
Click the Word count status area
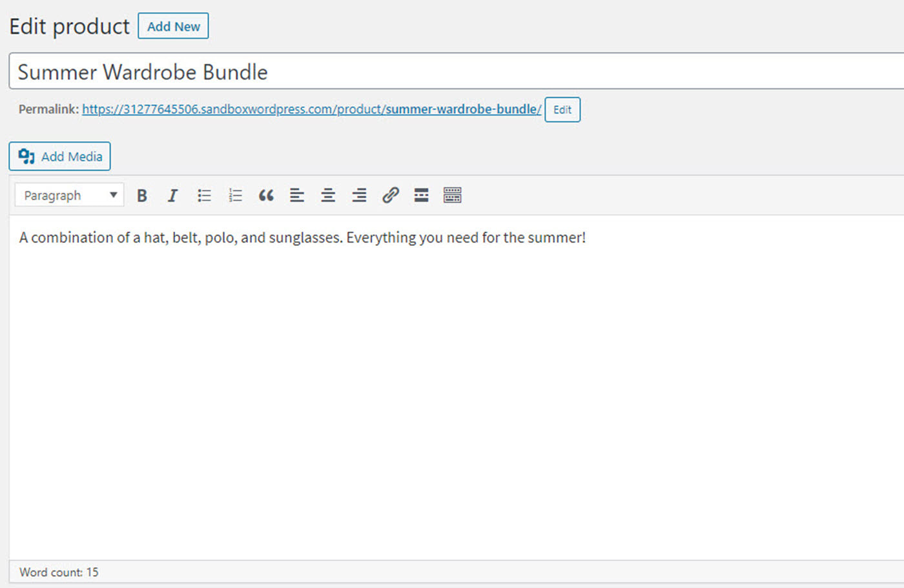coord(59,572)
